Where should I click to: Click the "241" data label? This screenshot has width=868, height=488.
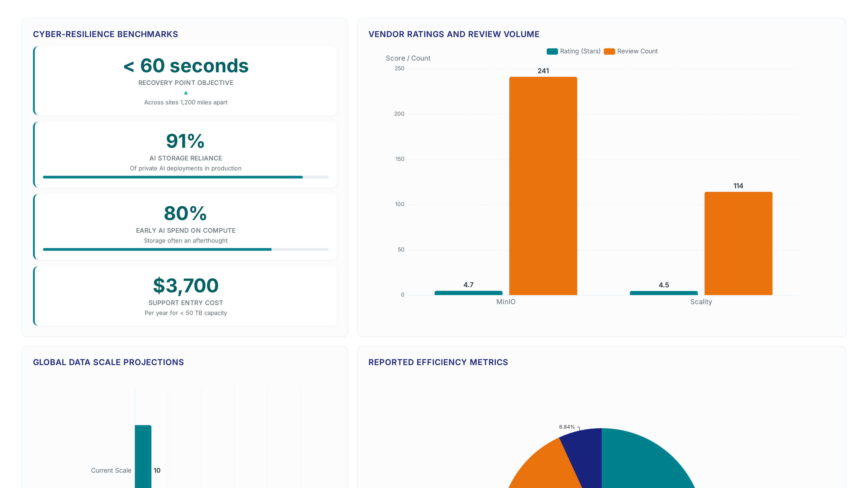coord(543,71)
